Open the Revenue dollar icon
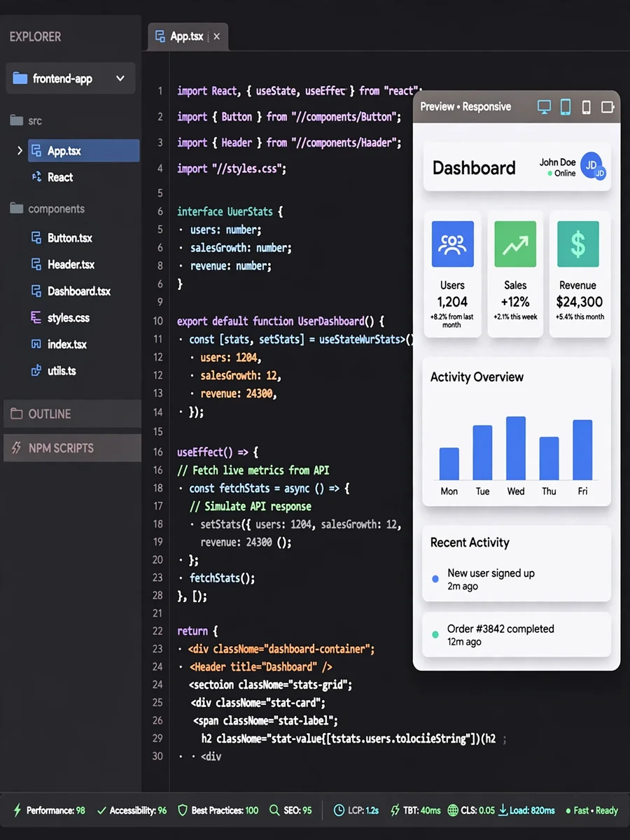630x840 pixels. coord(578,244)
